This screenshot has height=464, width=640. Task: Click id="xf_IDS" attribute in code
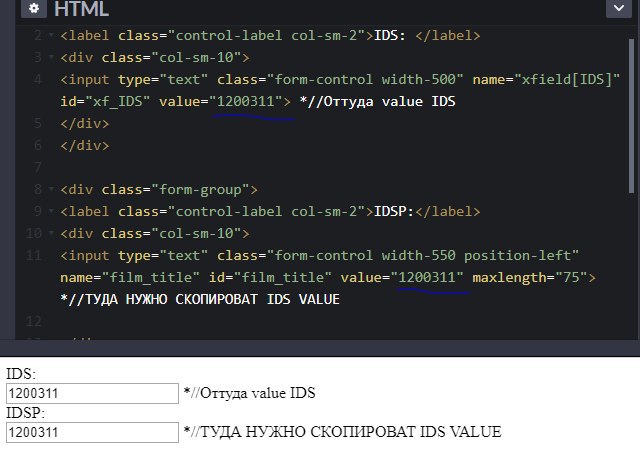pos(105,101)
